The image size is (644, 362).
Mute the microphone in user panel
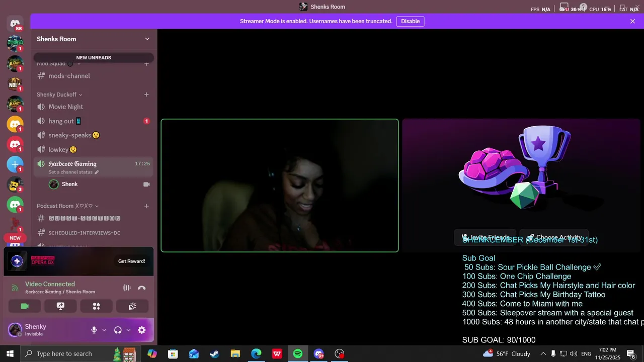pyautogui.click(x=94, y=330)
